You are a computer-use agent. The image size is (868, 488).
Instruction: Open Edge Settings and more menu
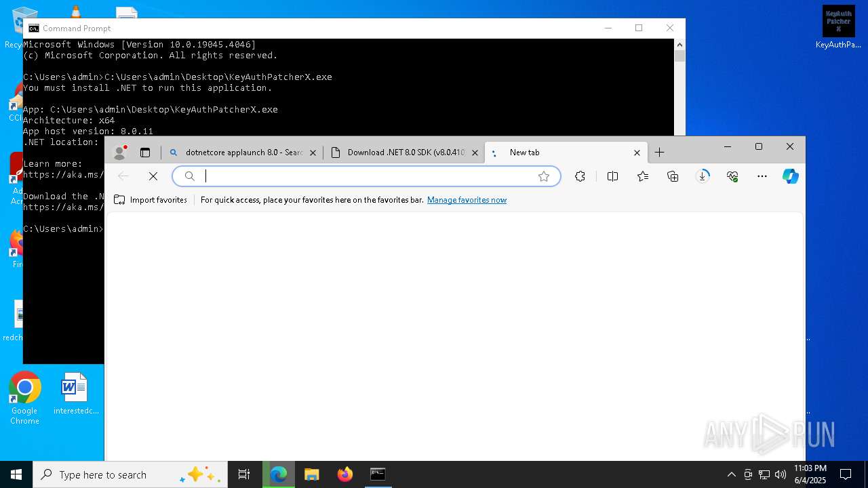[x=762, y=176]
